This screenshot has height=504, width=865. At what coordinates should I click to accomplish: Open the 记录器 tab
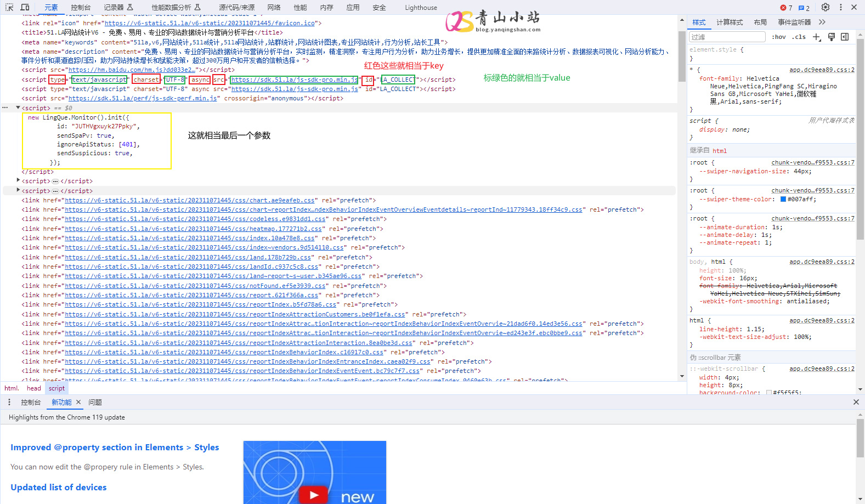click(118, 8)
